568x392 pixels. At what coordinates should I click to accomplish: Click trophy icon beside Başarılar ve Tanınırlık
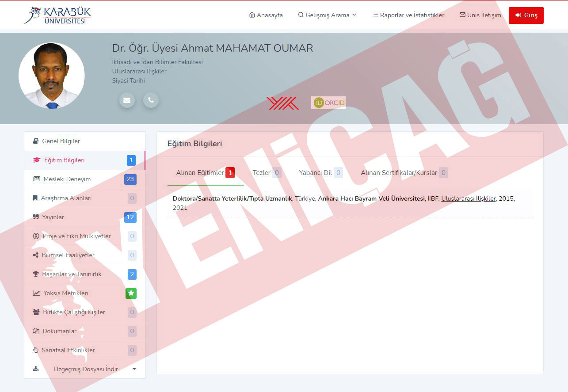[x=36, y=274]
